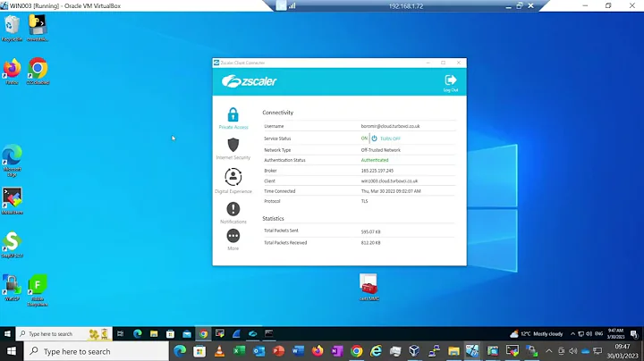Select the MobaXterm desktop shortcut

tap(12, 201)
